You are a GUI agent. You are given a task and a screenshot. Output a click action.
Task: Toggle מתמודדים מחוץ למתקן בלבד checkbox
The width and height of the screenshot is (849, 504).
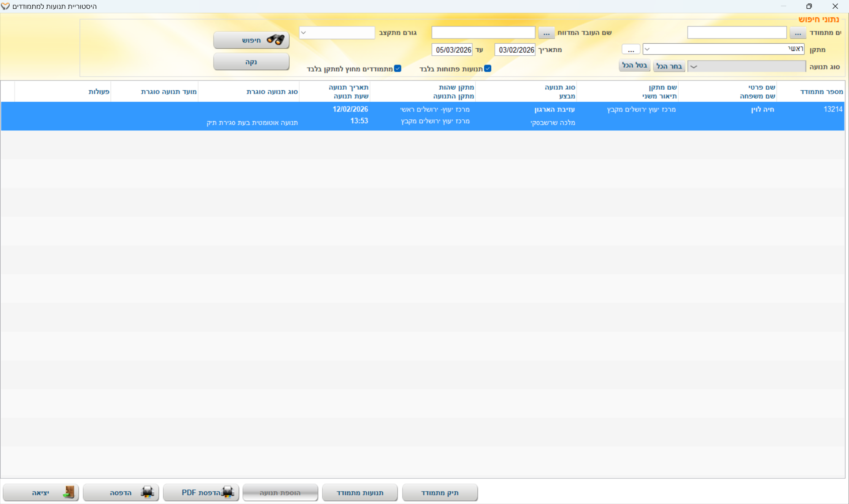click(398, 69)
